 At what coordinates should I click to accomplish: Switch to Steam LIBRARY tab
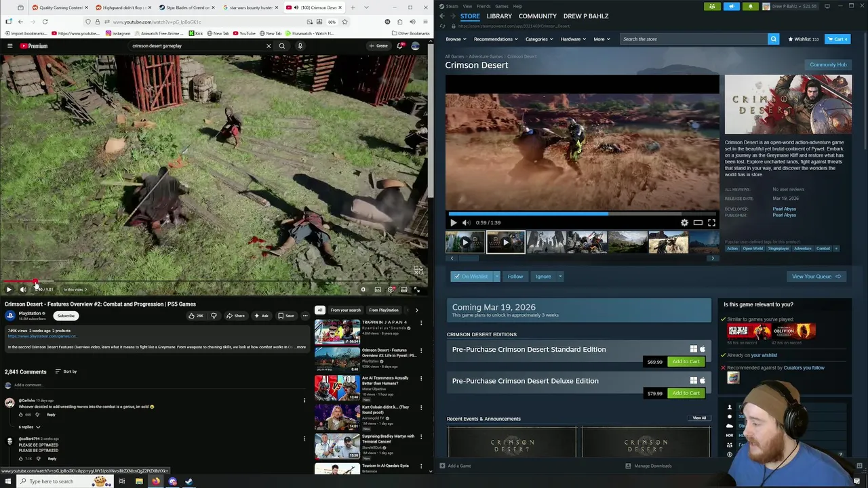[499, 16]
